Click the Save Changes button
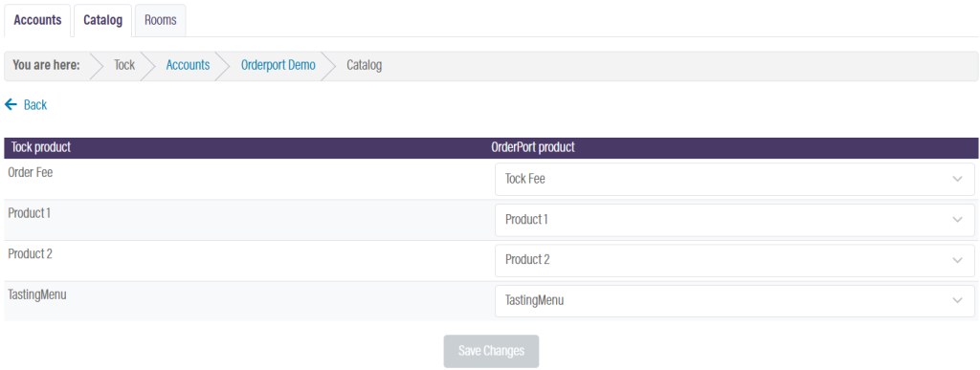Image resolution: width=980 pixels, height=370 pixels. [x=491, y=351]
